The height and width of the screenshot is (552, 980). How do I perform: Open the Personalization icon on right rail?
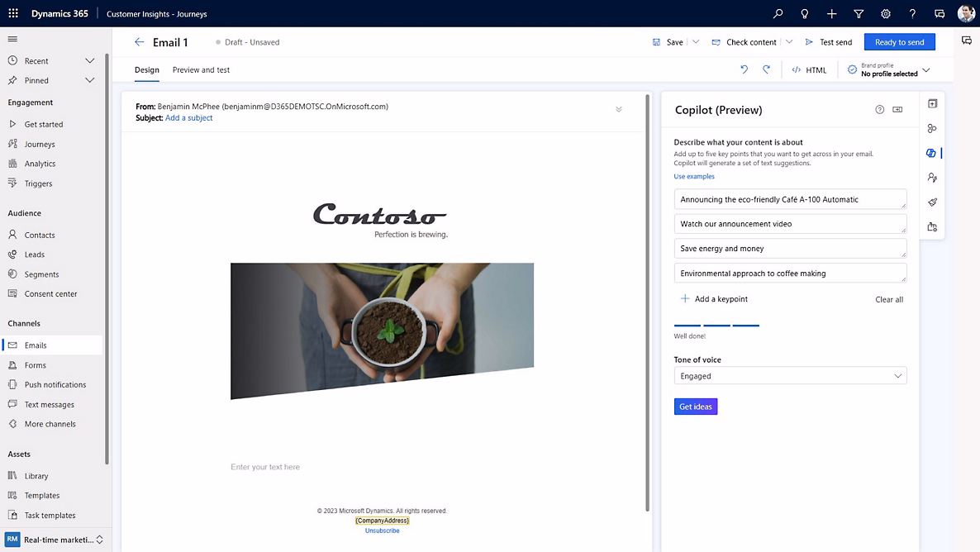click(932, 177)
